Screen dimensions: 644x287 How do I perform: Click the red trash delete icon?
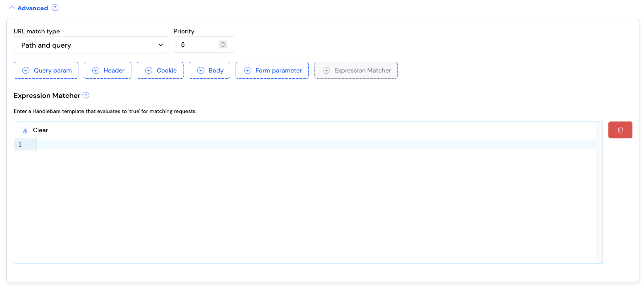click(x=620, y=129)
